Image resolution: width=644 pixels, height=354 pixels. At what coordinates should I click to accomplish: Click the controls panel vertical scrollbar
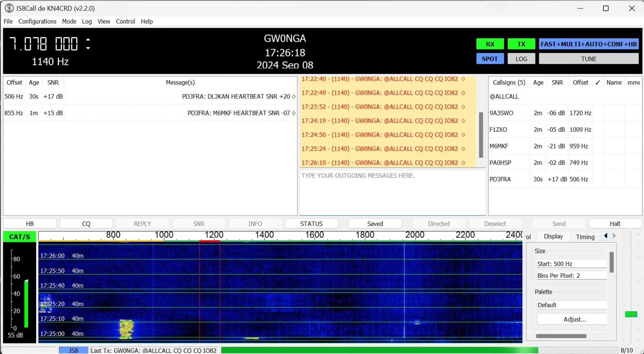(611, 262)
